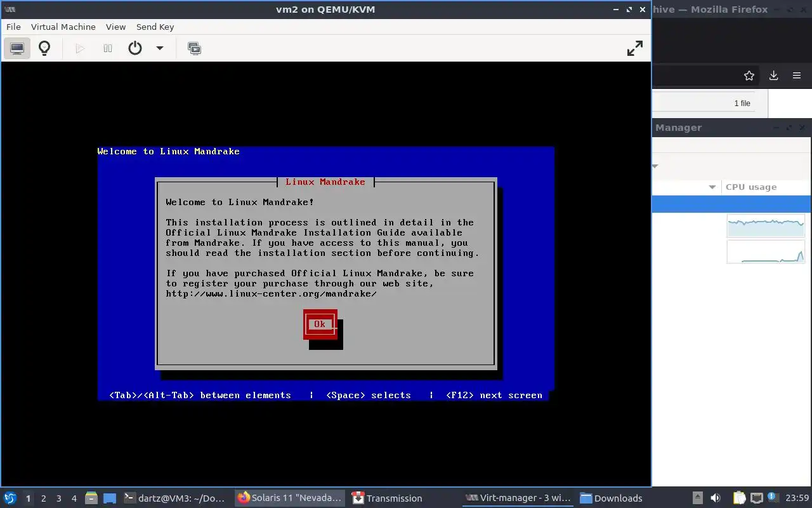Open the 23:59 clock in taskbar
The width and height of the screenshot is (812, 508).
point(797,498)
